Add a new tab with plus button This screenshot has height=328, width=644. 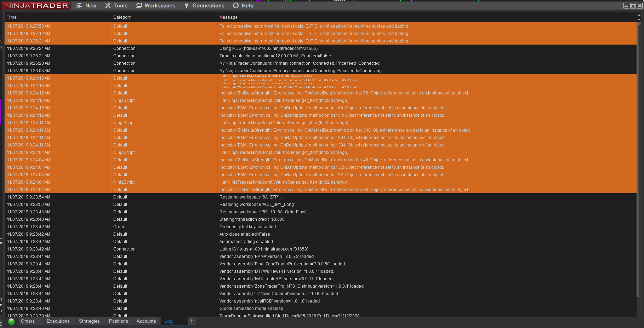tap(192, 321)
